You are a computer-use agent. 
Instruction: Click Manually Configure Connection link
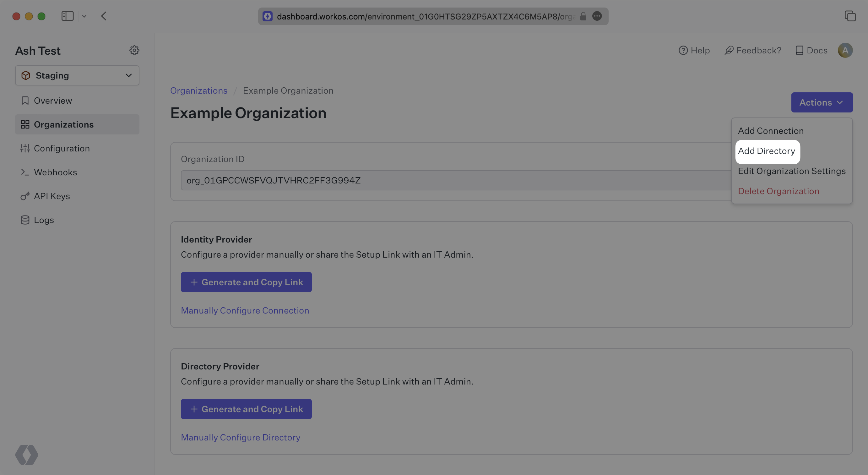coord(245,310)
